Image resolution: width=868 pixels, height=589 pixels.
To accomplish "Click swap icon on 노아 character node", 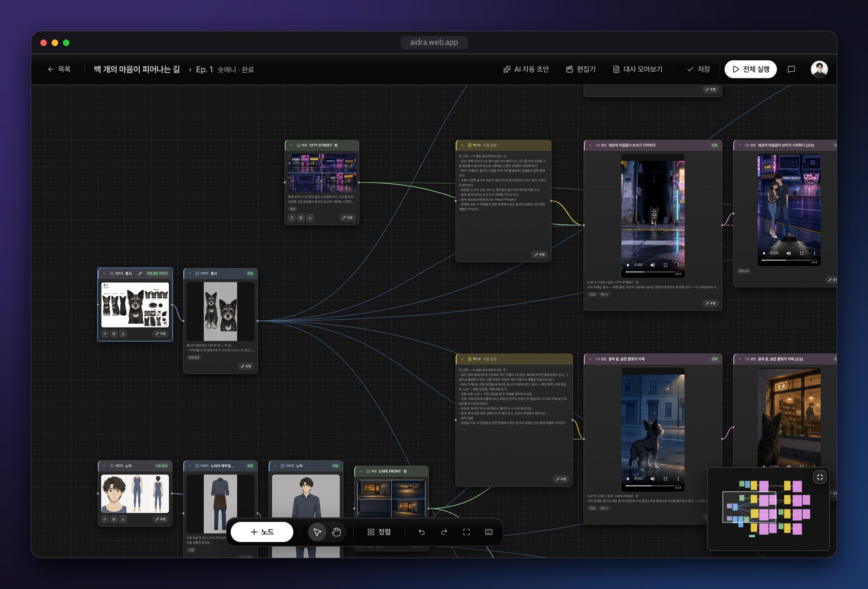I will pos(105,519).
